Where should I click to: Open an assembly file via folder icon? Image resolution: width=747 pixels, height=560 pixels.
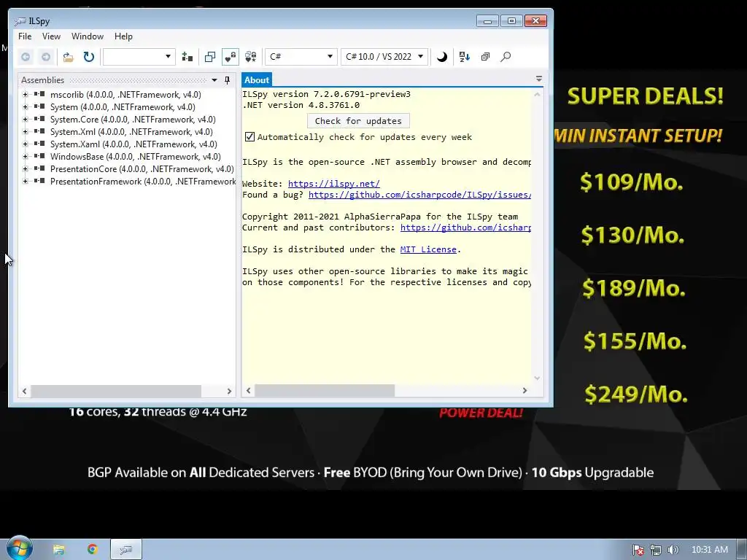[x=68, y=57]
